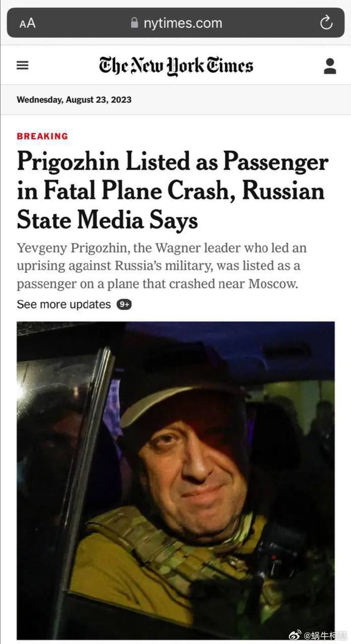Tap the nytimes.com URL text
This screenshot has width=351, height=644.
click(x=183, y=23)
